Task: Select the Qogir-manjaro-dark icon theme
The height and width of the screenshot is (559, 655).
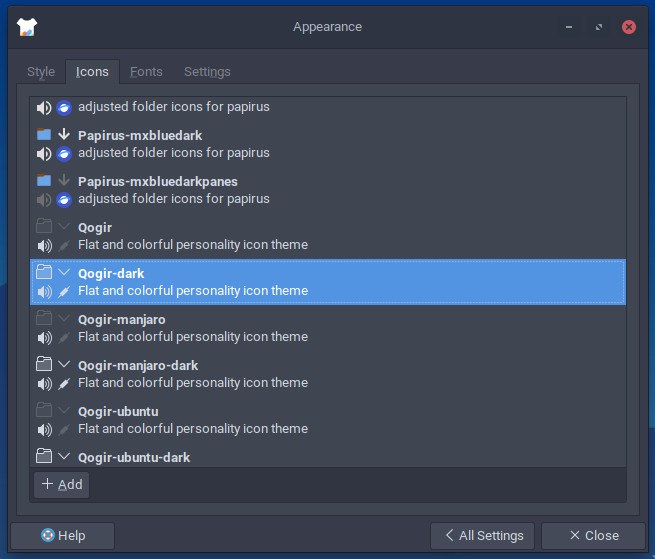Action: [328, 374]
